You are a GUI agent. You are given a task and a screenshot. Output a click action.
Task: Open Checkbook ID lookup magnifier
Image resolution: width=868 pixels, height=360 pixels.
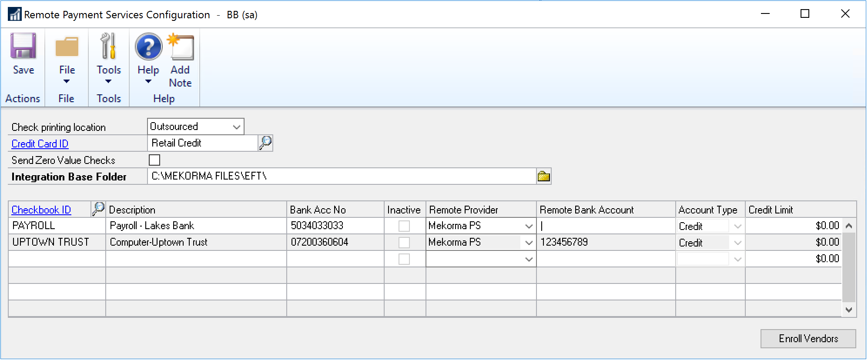click(98, 209)
